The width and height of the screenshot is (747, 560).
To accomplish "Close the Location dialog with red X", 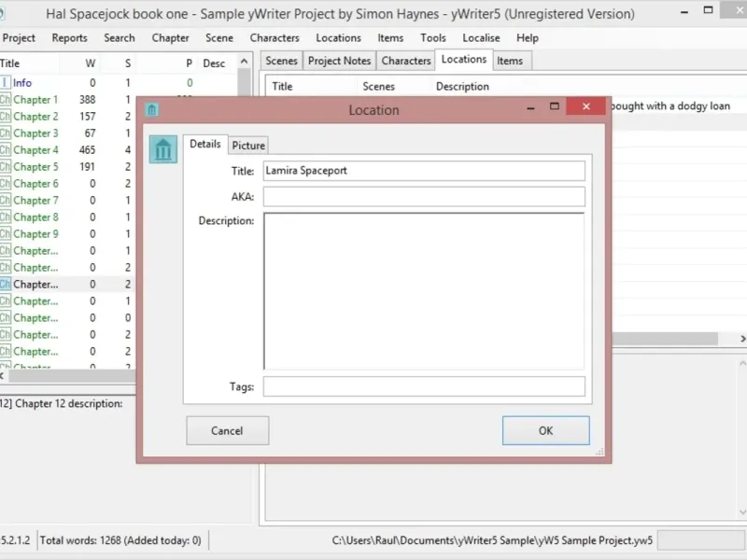I will (x=586, y=106).
